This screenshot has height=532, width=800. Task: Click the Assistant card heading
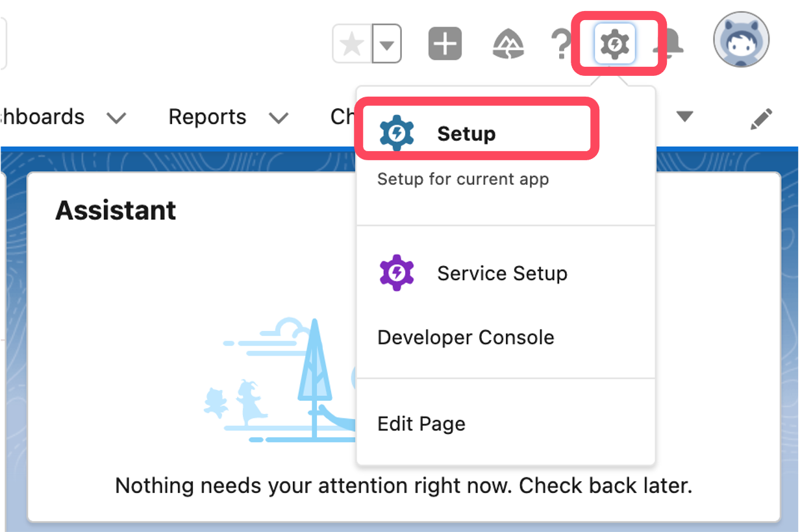116,210
